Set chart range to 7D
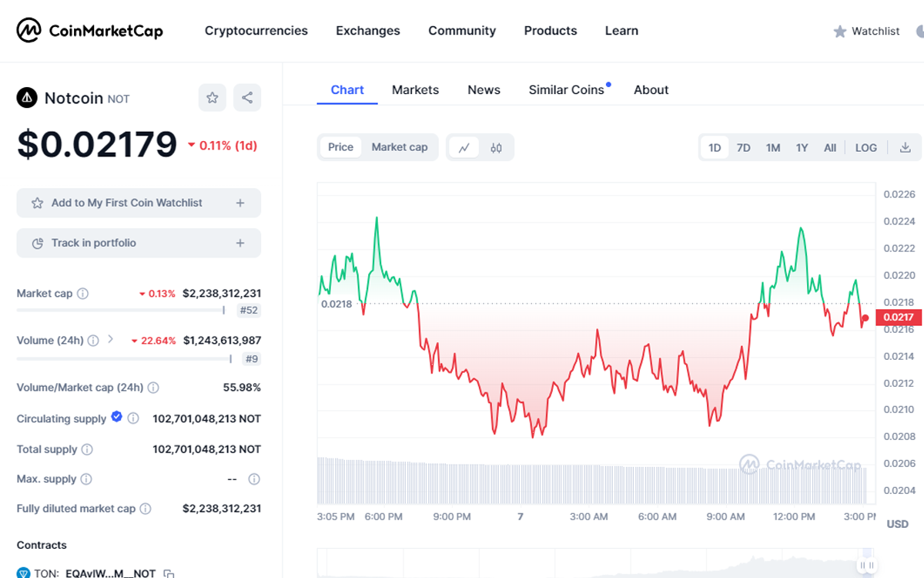 click(743, 147)
